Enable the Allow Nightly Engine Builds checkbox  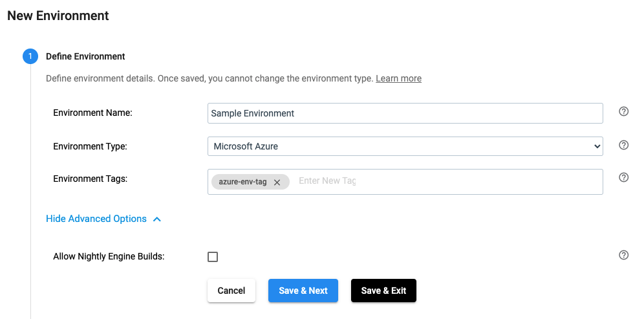(213, 257)
